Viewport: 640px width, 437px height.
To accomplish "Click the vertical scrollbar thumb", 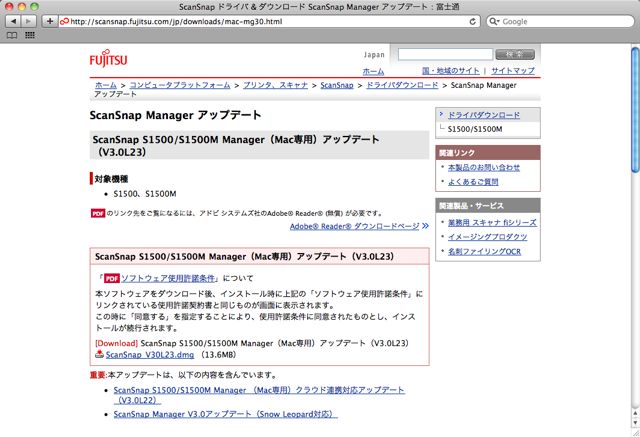I will (x=635, y=109).
